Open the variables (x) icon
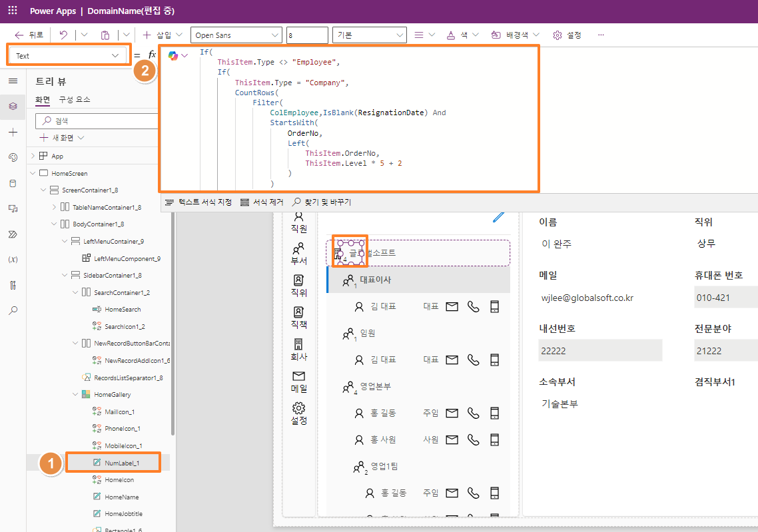The height and width of the screenshot is (532, 758). pyautogui.click(x=13, y=260)
